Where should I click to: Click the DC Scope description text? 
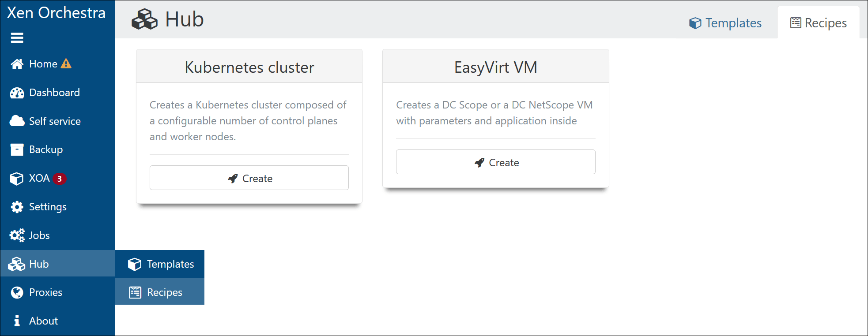[494, 113]
